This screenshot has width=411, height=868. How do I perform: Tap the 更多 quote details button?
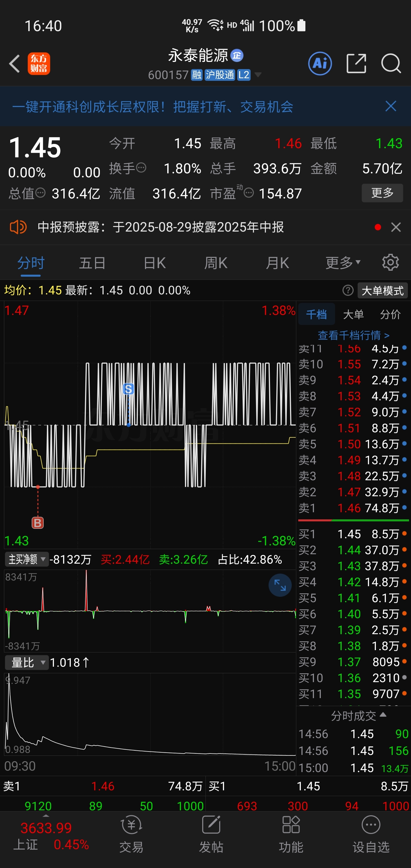point(382,193)
